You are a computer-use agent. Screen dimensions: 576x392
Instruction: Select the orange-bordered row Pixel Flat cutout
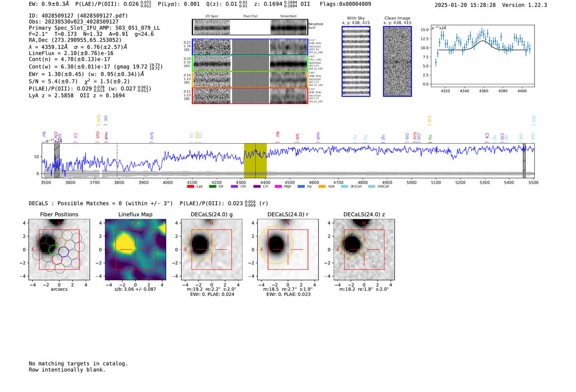pos(250,79)
